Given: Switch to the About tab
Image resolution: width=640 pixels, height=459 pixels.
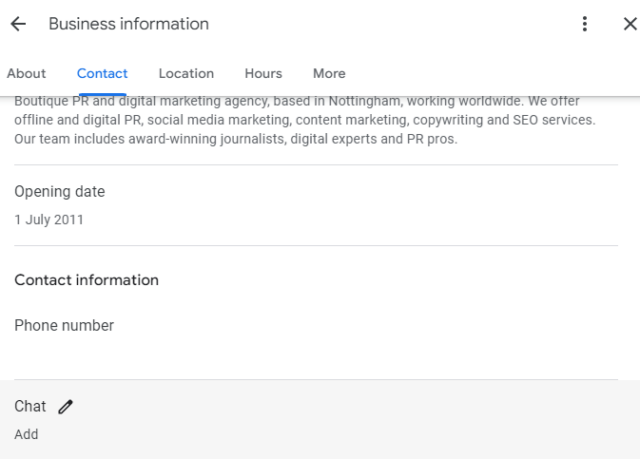Looking at the screenshot, I should (x=27, y=73).
